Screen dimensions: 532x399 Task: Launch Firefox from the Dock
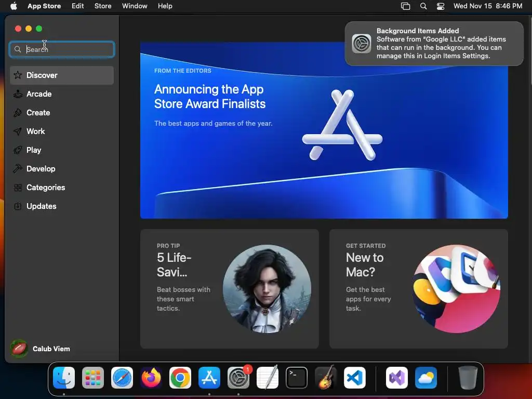[151, 378]
